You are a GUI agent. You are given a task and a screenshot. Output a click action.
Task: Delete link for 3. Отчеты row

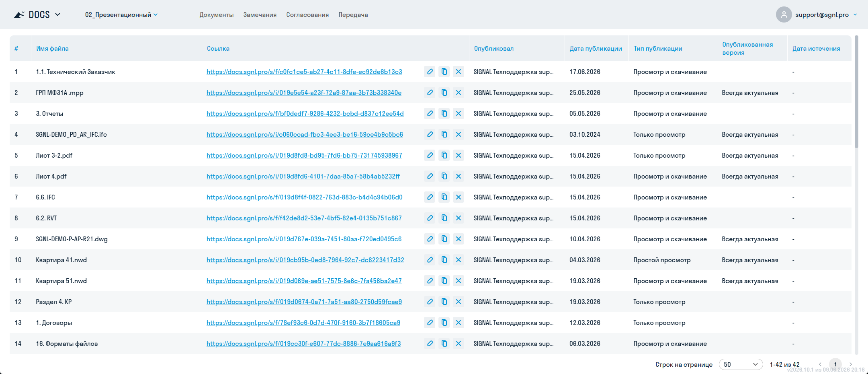tap(459, 113)
